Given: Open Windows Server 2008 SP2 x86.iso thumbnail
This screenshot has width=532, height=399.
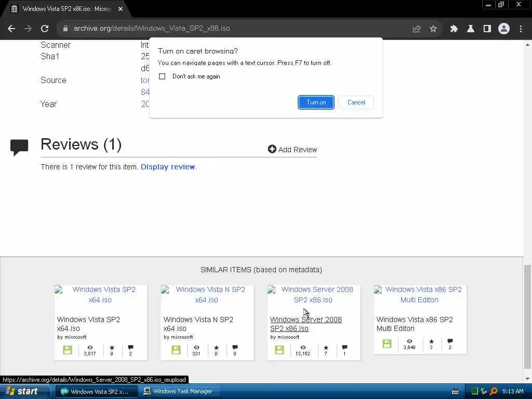Looking at the screenshot, I should click(313, 295).
